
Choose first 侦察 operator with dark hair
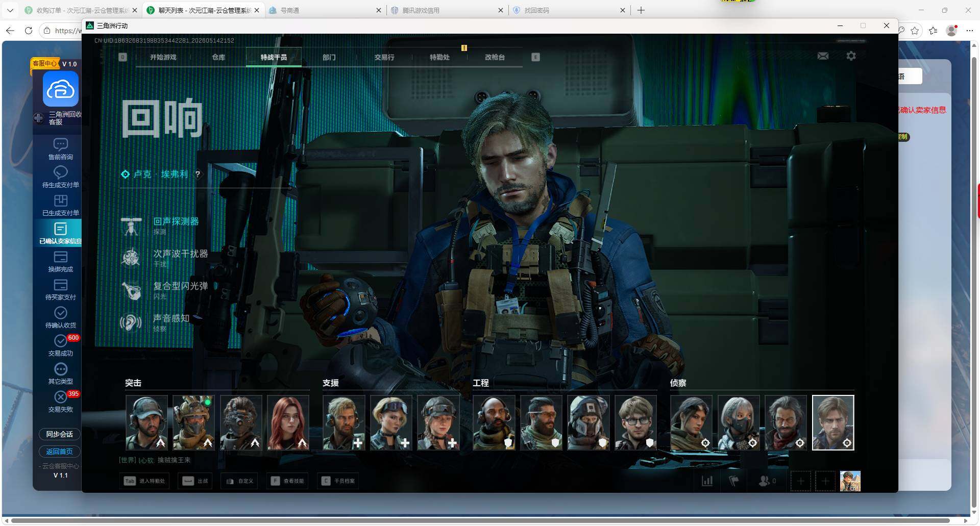click(x=691, y=422)
